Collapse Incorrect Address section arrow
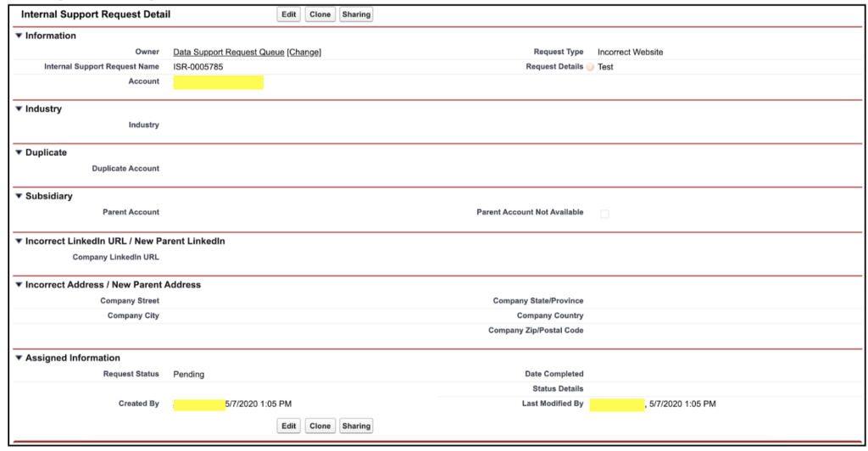This screenshot has height=451, width=868. pyautogui.click(x=19, y=285)
